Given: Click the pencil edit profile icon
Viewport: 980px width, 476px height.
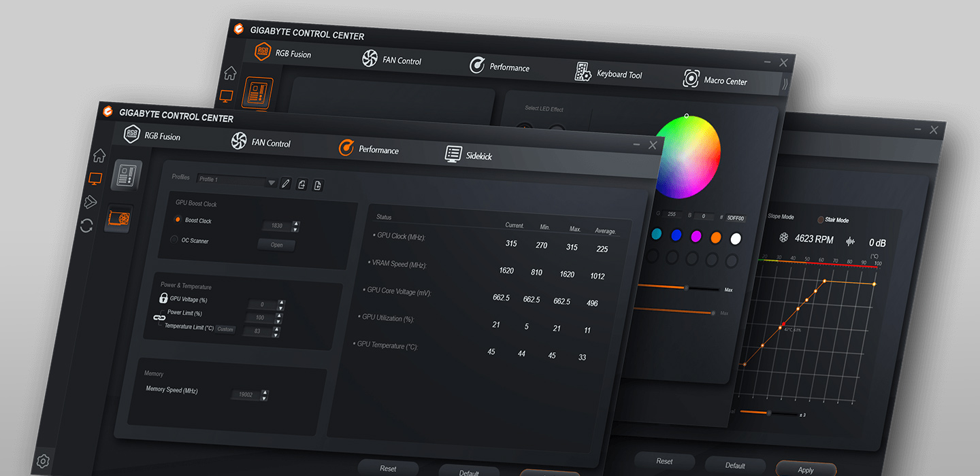Looking at the screenshot, I should (x=286, y=184).
